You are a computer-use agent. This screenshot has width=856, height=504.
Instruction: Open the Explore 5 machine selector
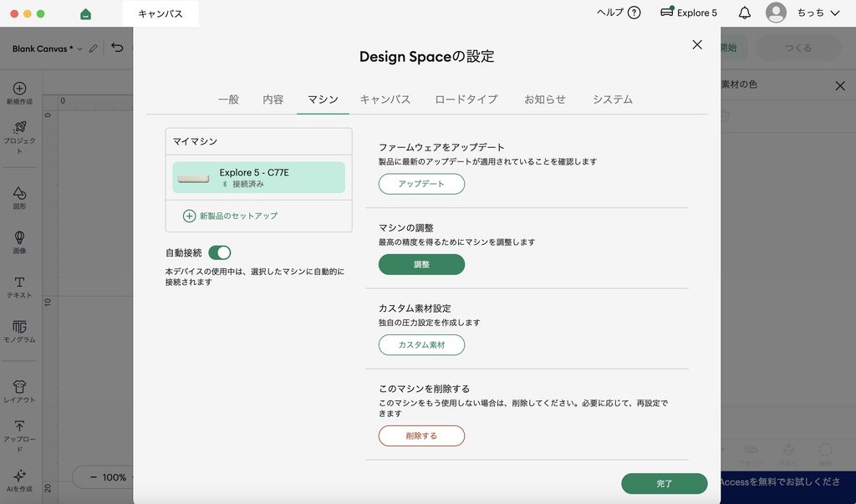point(689,13)
